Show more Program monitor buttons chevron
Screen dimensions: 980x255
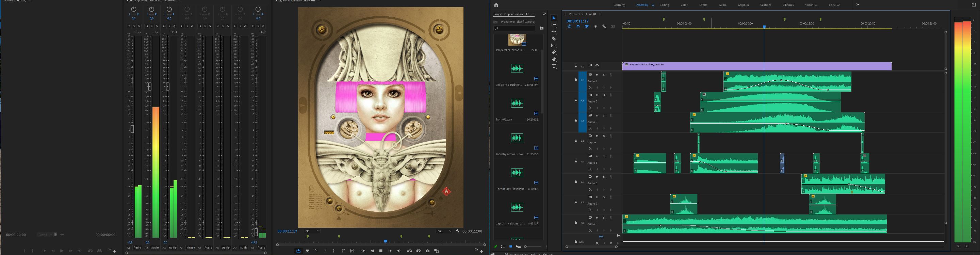point(476,250)
